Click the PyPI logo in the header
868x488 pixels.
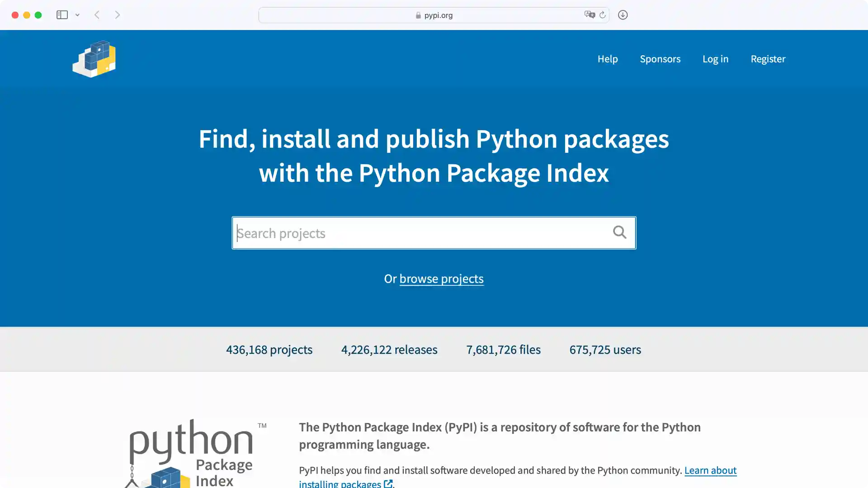coord(94,59)
